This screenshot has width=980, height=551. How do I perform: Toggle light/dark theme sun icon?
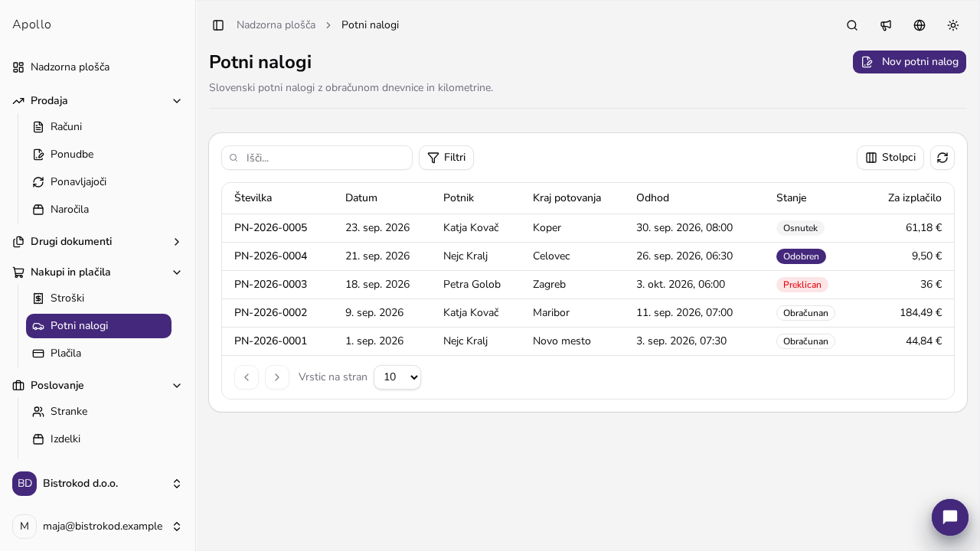(953, 25)
